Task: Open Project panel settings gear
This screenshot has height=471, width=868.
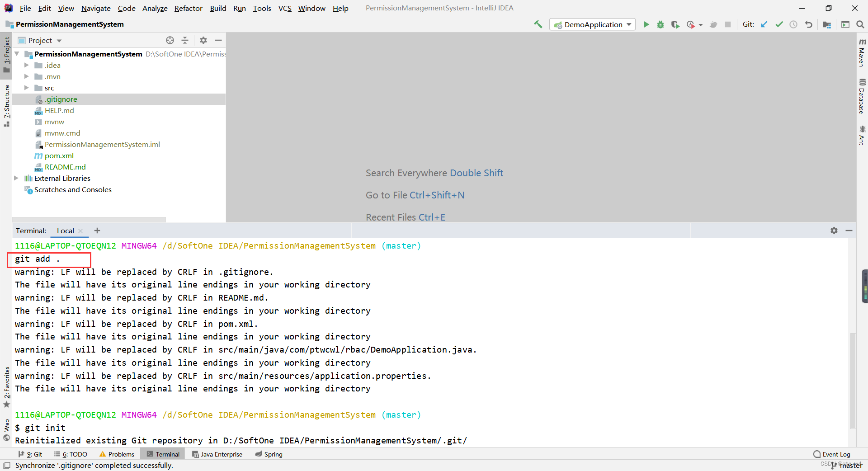Action: (203, 40)
